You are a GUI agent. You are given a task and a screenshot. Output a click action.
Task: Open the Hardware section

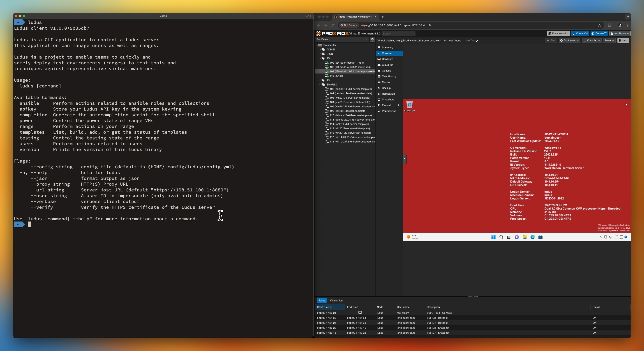(387, 59)
